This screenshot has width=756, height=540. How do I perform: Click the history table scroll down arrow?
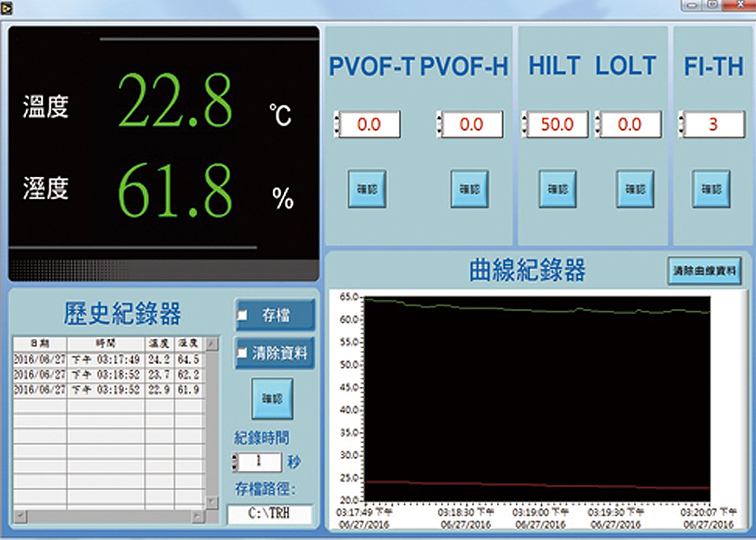[x=211, y=503]
